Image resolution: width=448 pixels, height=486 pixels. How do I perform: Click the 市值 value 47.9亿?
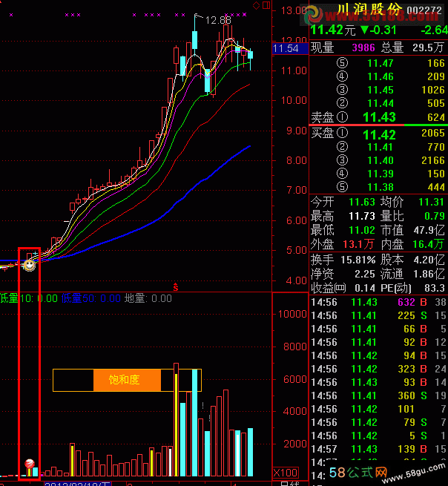tap(429, 230)
